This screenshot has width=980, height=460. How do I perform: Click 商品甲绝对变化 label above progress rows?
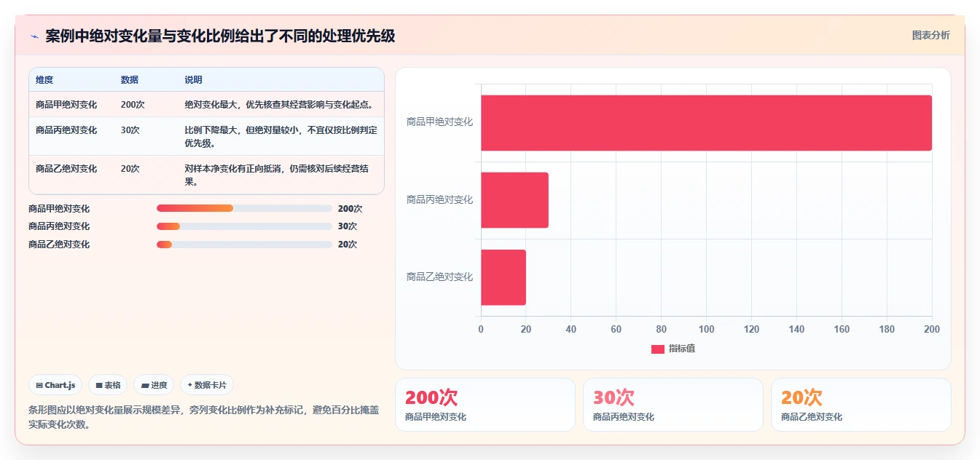pos(59,209)
